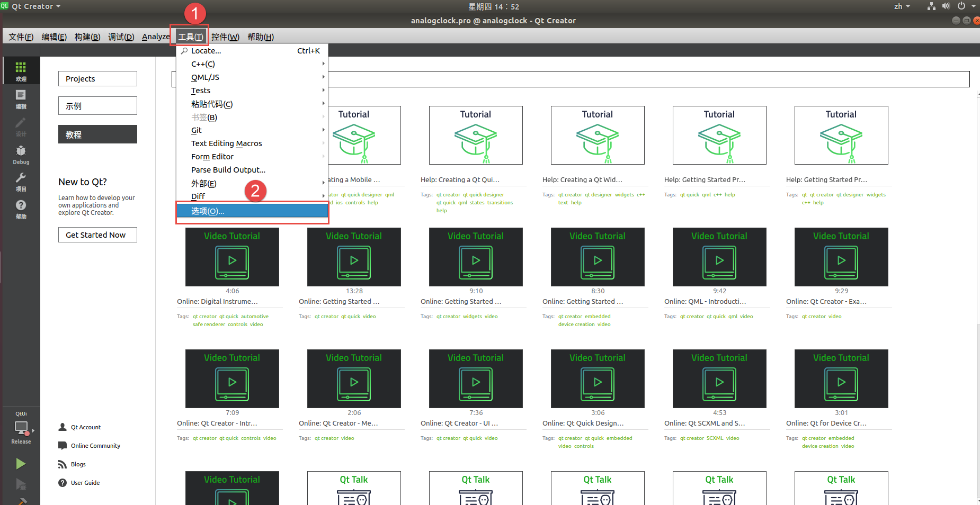The width and height of the screenshot is (980, 505).
Task: Play the 13:28 Getting Started video tutorial
Action: (354, 257)
